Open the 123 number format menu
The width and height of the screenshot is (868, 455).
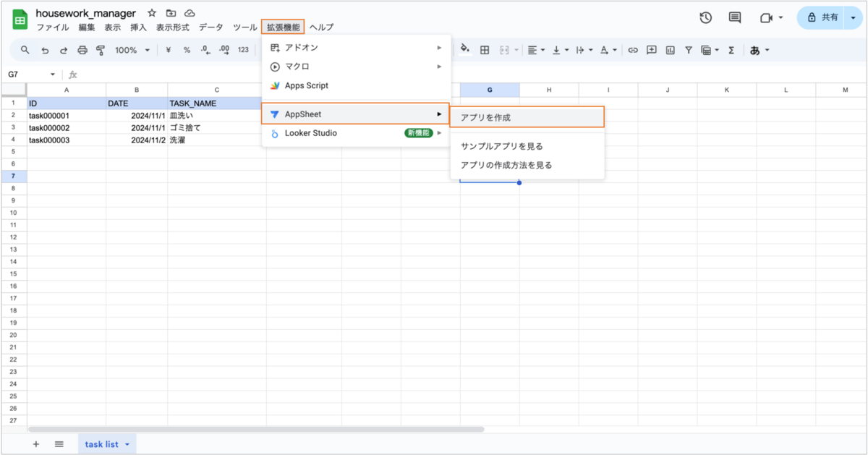point(243,50)
